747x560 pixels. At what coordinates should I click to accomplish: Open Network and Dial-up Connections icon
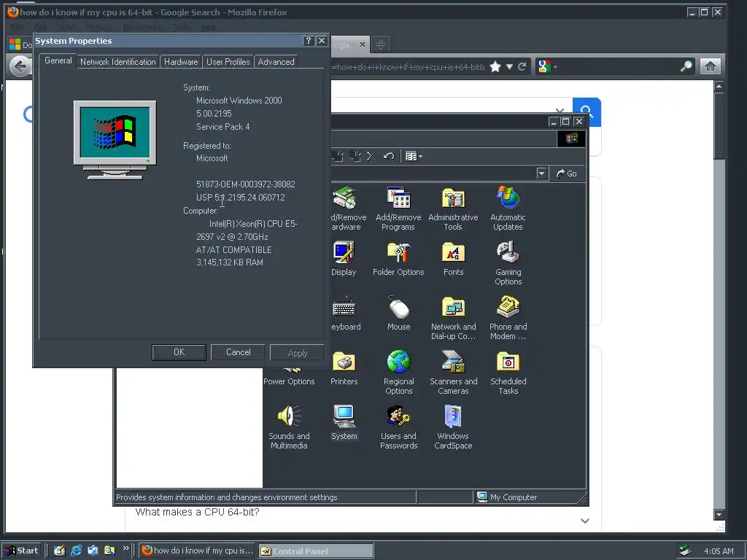coord(453,318)
